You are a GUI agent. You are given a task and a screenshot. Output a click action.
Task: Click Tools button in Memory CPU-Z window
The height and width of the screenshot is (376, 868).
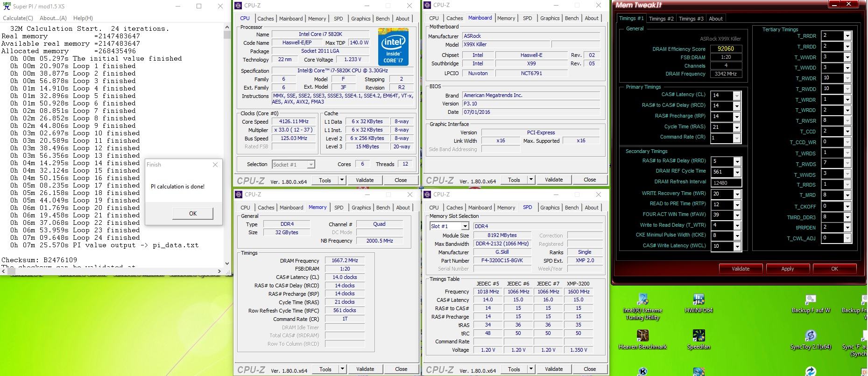pyautogui.click(x=325, y=369)
